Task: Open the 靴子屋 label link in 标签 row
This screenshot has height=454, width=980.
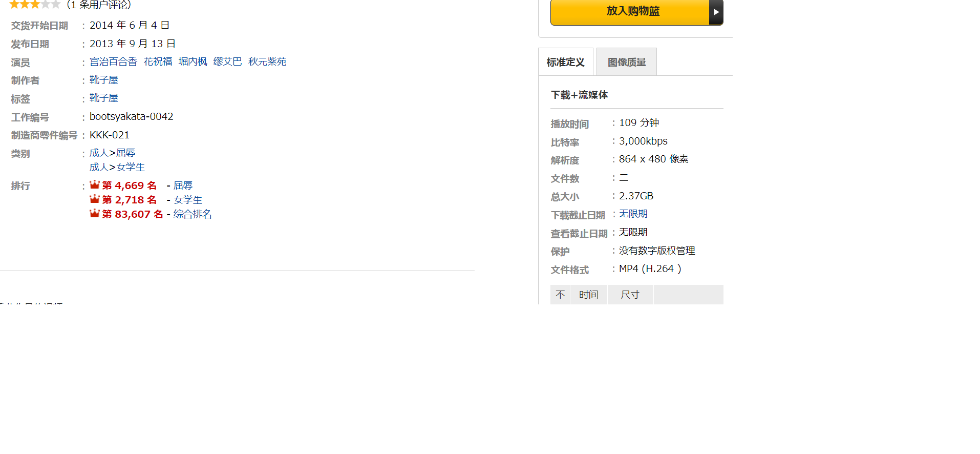Action: click(x=104, y=98)
